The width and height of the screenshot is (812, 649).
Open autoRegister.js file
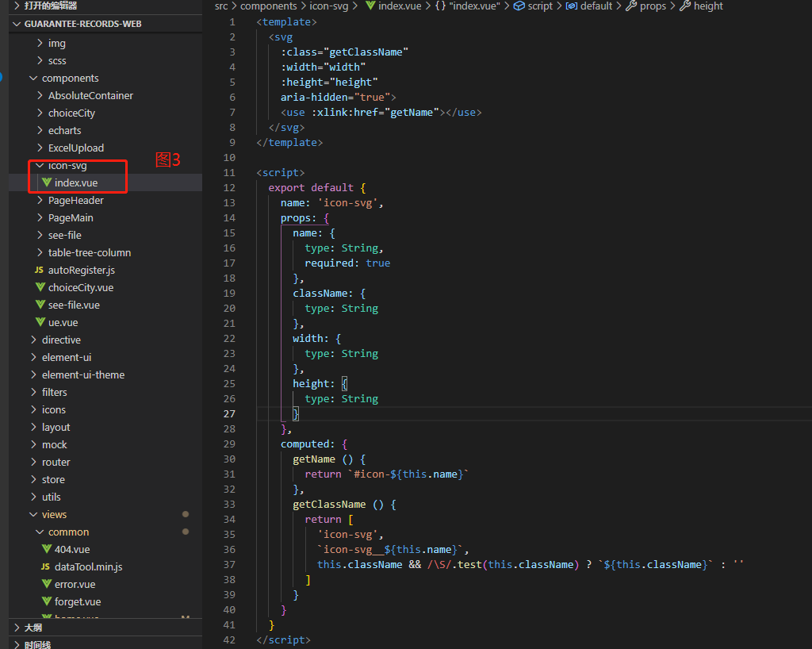[82, 270]
